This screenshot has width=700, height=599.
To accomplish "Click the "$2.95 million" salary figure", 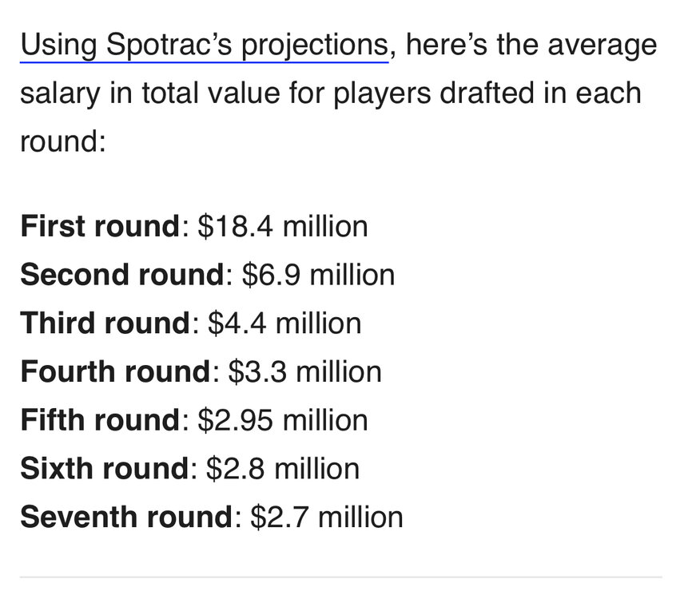I will click(284, 420).
